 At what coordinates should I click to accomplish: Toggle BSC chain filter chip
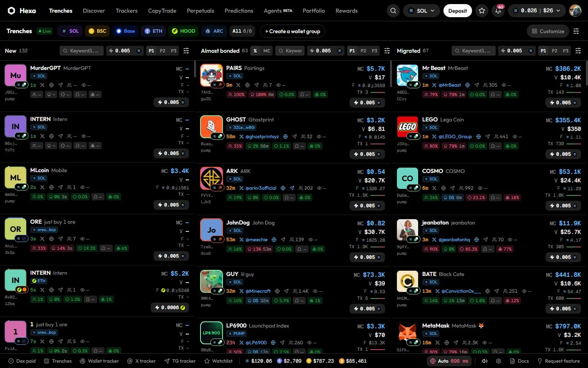(x=97, y=31)
